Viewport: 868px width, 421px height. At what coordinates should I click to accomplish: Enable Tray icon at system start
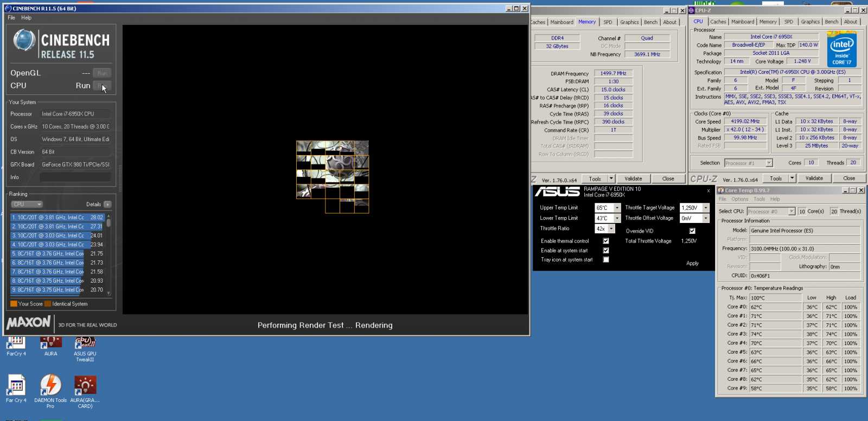pyautogui.click(x=606, y=260)
